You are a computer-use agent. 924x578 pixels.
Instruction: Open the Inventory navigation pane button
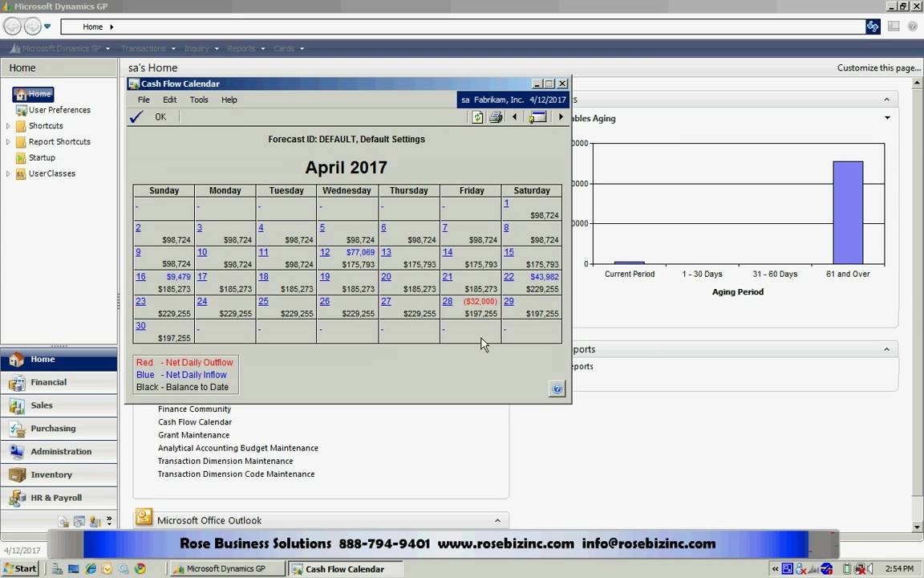[59, 474]
